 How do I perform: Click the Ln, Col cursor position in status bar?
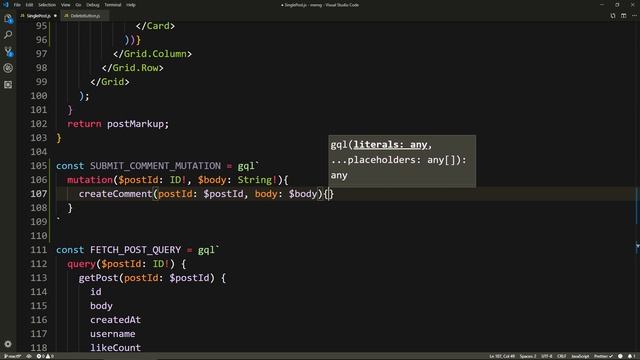point(502,356)
